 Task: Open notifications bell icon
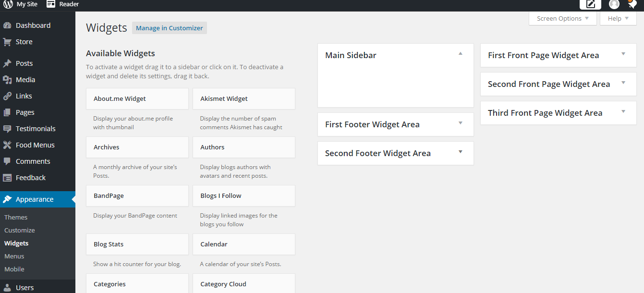pyautogui.click(x=632, y=4)
